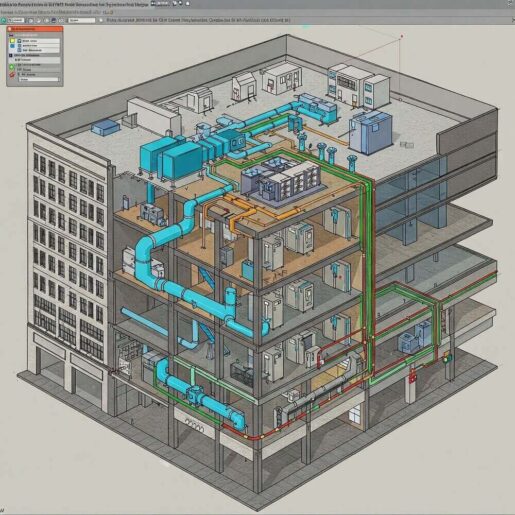Select the list row beside the yellow swatch
515x515 pixels.
(38, 41)
